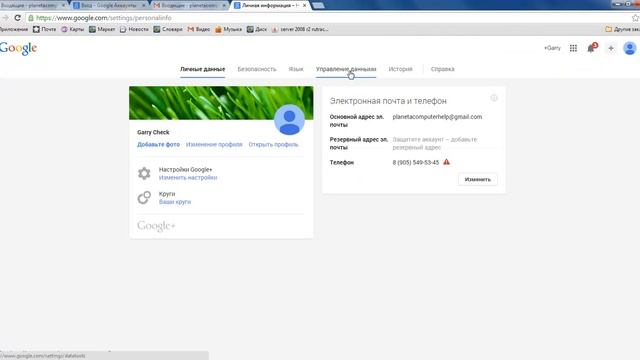Open the Язык tab
Screen dimensions: 640x360
[x=296, y=69]
